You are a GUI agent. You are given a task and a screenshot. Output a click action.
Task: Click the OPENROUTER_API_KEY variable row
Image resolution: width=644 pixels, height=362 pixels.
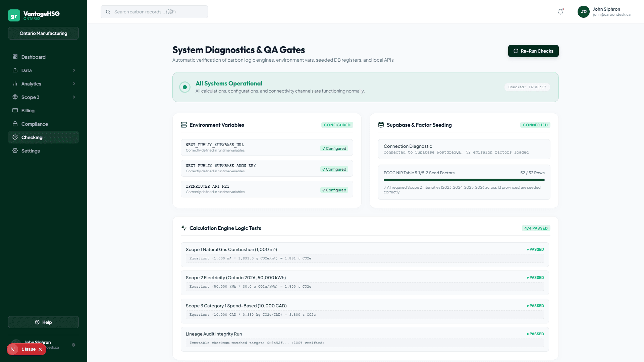(x=267, y=189)
